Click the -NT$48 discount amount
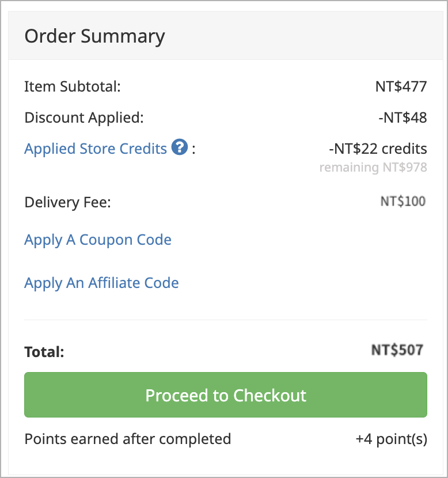This screenshot has height=478, width=448. [x=403, y=117]
